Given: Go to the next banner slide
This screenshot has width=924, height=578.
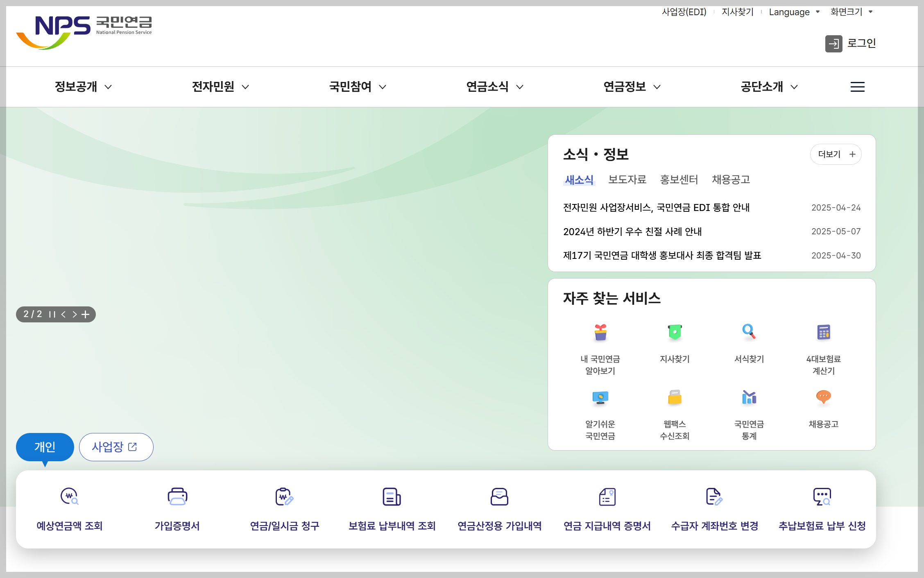Looking at the screenshot, I should (75, 315).
